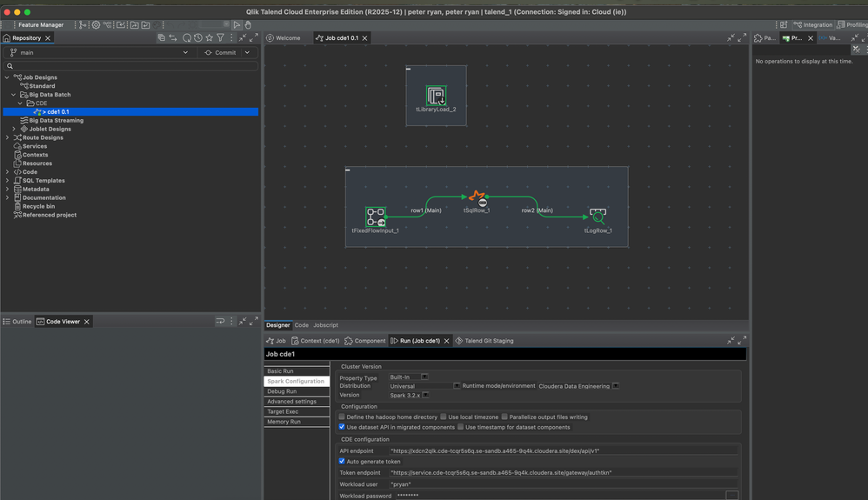Click the star favorites icon in Repository toolbar
Screen dimensions: 868x500
point(210,37)
